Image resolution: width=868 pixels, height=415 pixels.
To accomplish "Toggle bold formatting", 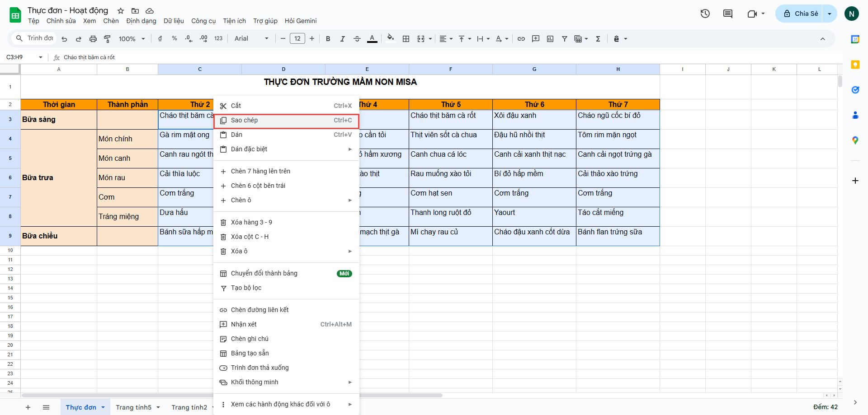I will pyautogui.click(x=328, y=39).
